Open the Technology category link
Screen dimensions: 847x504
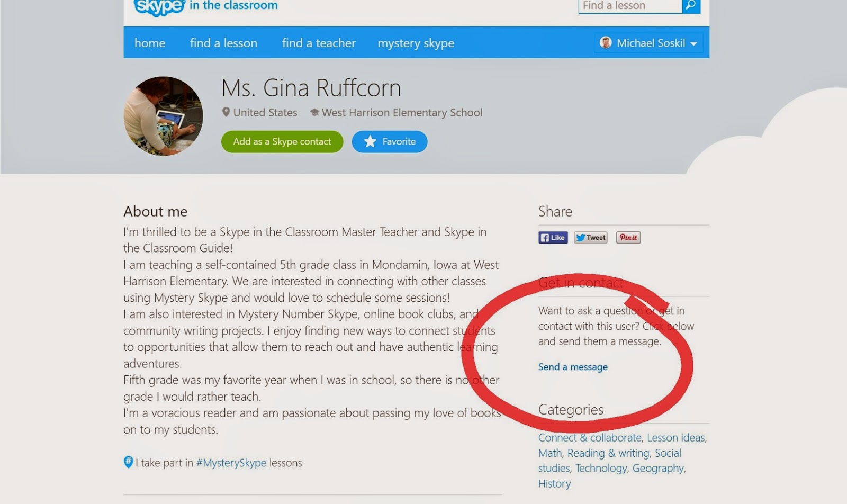[x=601, y=469]
